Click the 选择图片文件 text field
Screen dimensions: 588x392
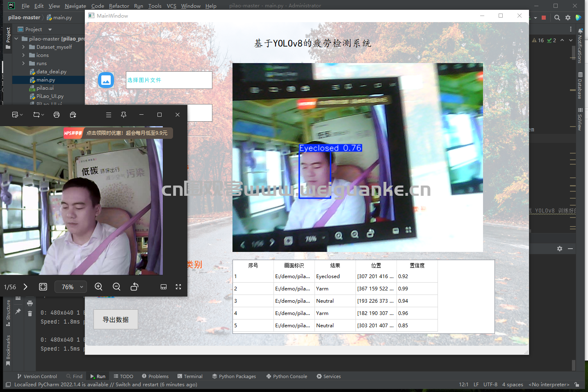point(169,80)
